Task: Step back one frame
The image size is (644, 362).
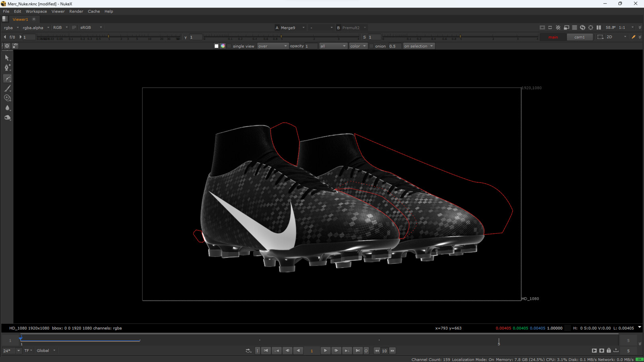Action: (x=287, y=351)
